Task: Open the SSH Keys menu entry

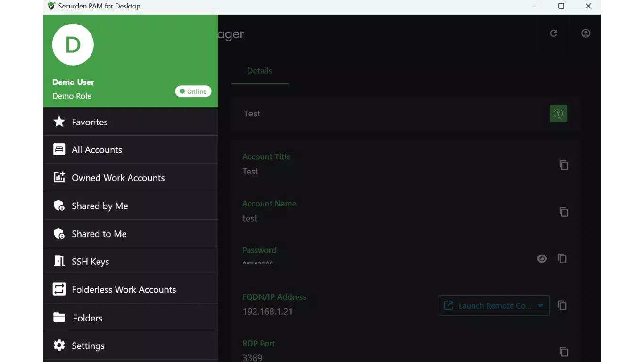Action: click(91, 262)
